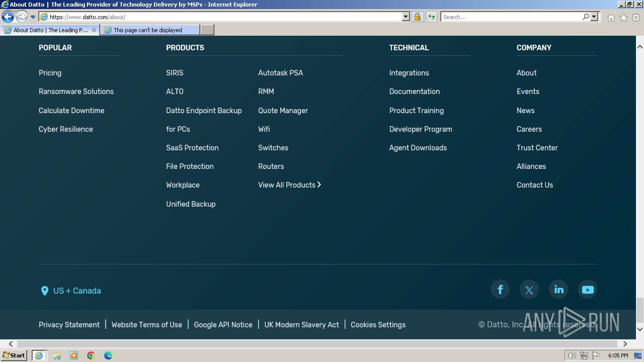Open the SIRIS product link
Screen dimensions: 644x362
pos(175,73)
